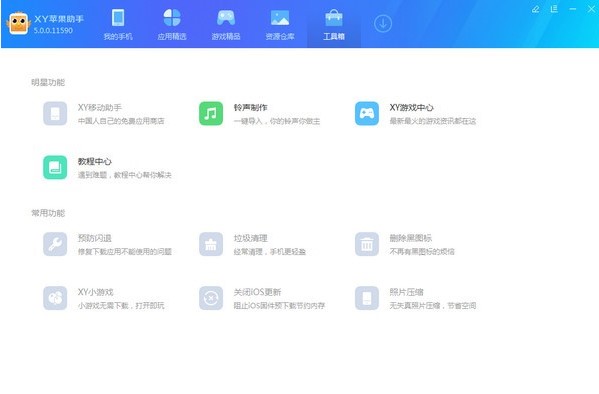
Task: Click description 经常清理，手机更轻盈
Action: (x=269, y=251)
